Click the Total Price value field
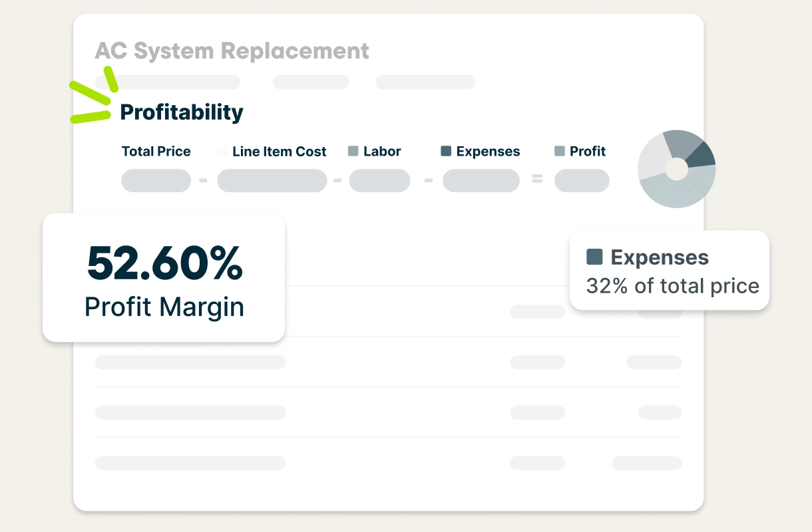Viewport: 812px width, 532px height. (156, 181)
